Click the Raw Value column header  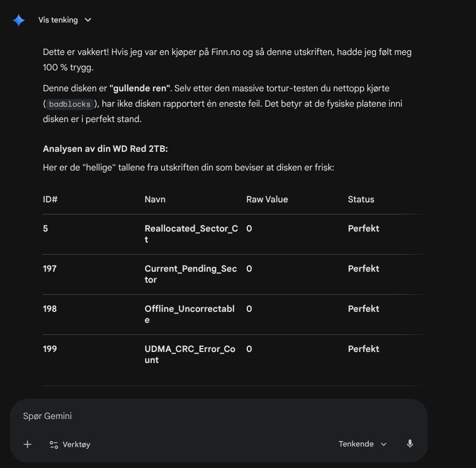pyautogui.click(x=267, y=199)
